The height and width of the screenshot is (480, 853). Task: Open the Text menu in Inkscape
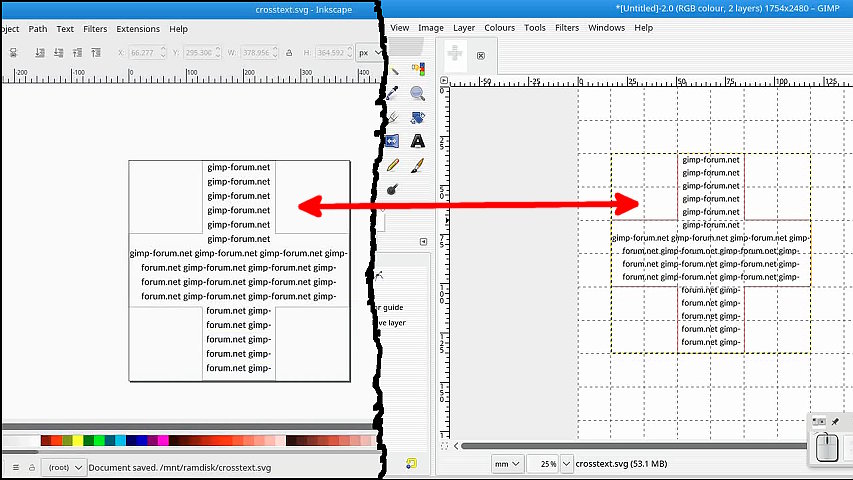tap(65, 29)
